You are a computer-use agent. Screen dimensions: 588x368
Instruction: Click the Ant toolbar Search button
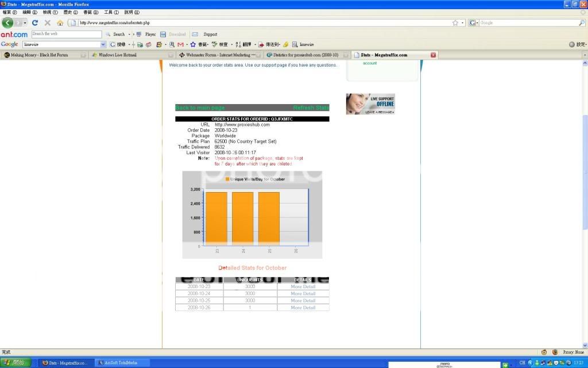pyautogui.click(x=115, y=34)
